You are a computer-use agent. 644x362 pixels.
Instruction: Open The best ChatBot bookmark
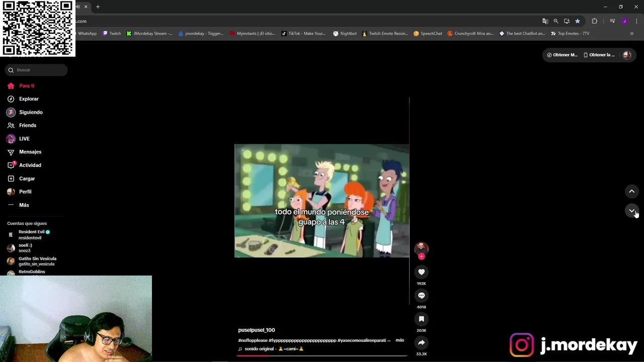coord(522,34)
